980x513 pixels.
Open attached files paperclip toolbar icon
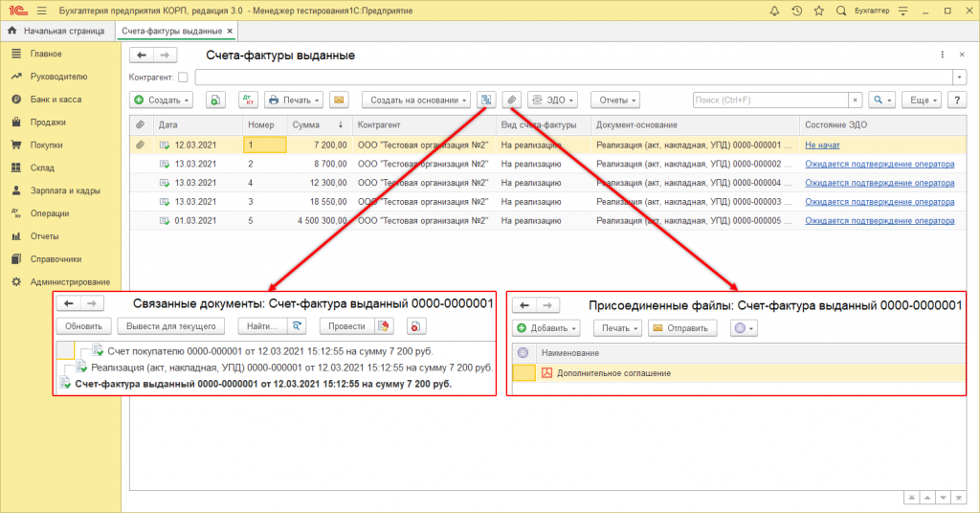511,100
